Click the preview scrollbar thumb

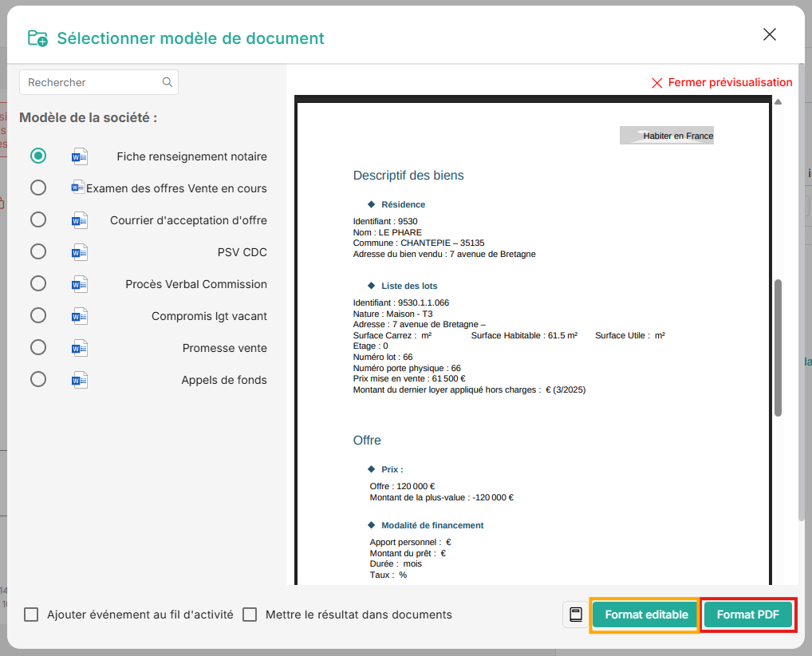(x=778, y=348)
